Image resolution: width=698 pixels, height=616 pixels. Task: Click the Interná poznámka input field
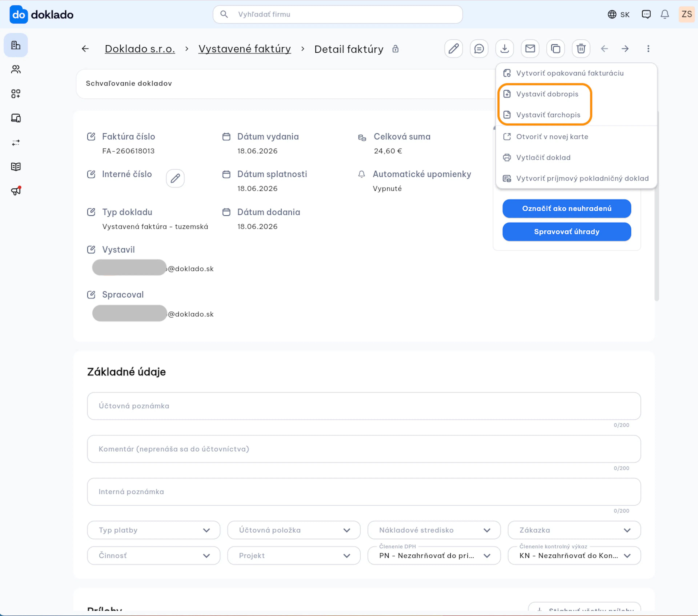tap(364, 492)
